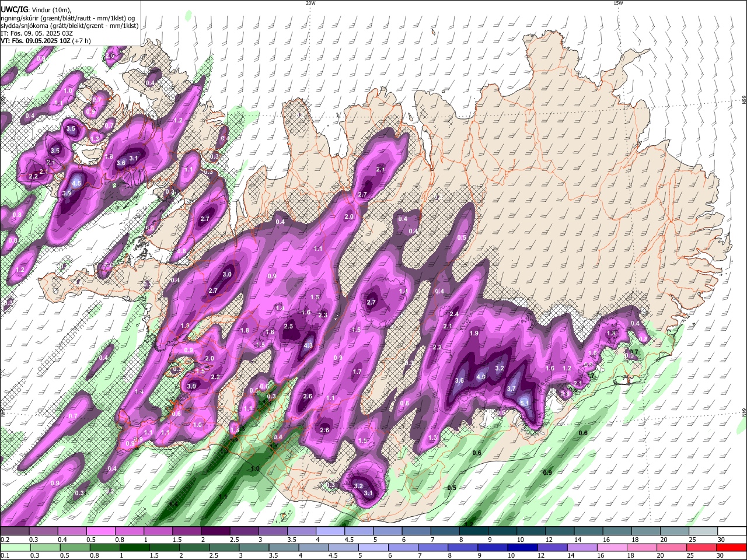
Task: Pick the bright red swatch after 30
Action: click(732, 547)
